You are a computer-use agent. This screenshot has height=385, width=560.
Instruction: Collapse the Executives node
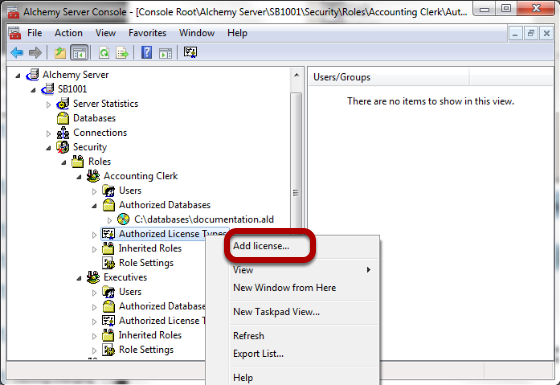79,278
